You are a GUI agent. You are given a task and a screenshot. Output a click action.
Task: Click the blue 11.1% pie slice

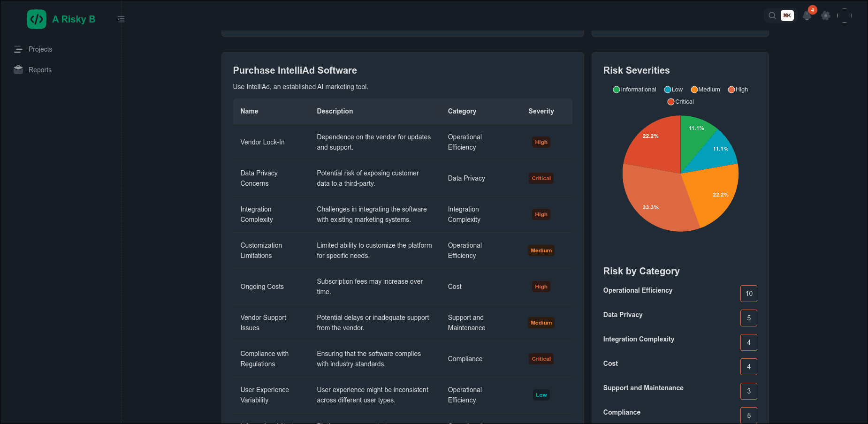(x=716, y=153)
